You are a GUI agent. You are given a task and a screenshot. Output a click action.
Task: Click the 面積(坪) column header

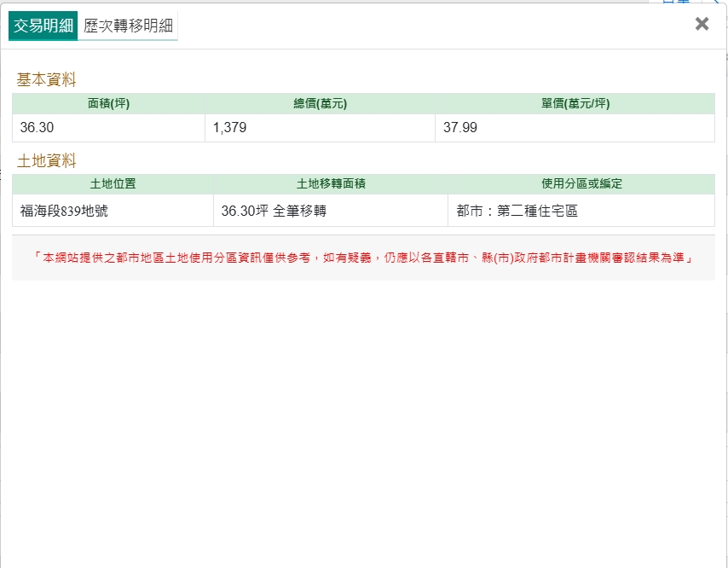pos(108,104)
